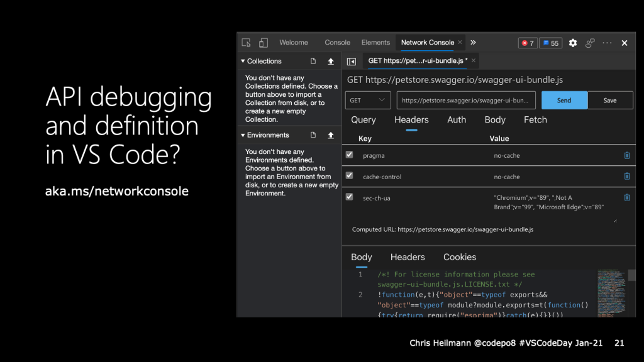This screenshot has width=644, height=362.
Task: Switch to the Console tab
Action: 337,42
